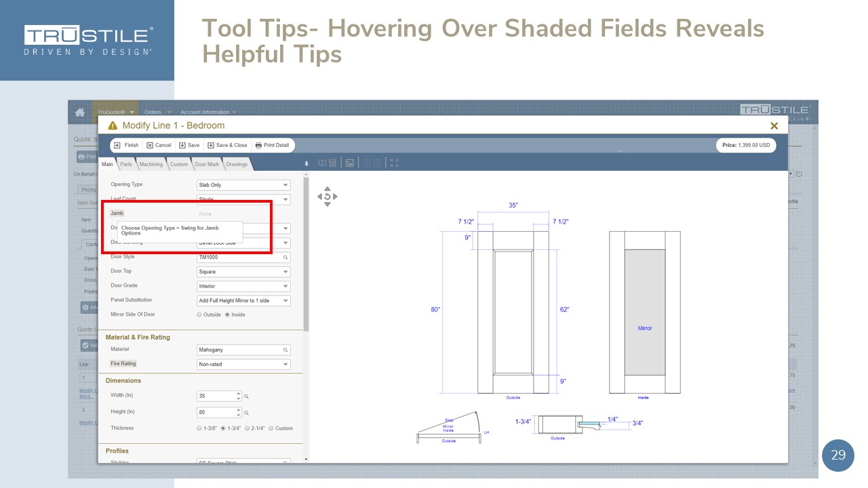Open the Leaf Count dropdown arrow
This screenshot has height=488, width=868.
[285, 200]
